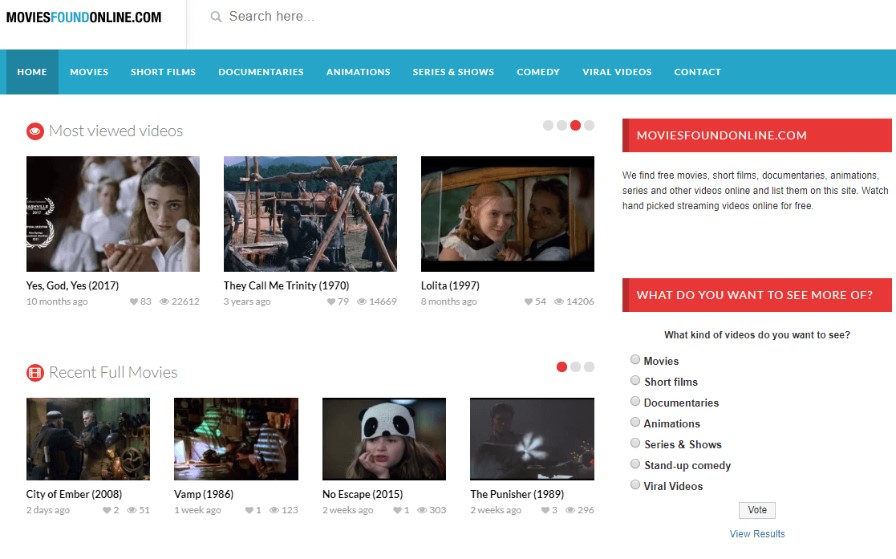Select the Movies poll radio option
This screenshot has height=559, width=896.
tap(635, 360)
